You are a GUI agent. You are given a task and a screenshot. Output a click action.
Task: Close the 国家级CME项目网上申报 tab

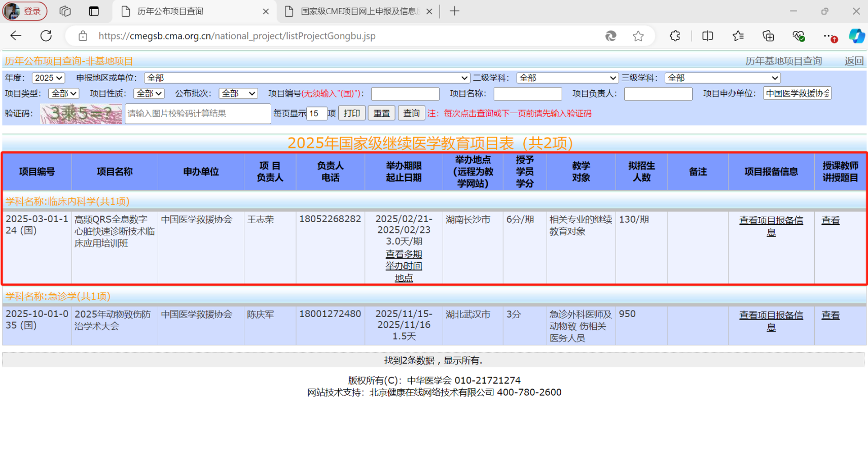(x=429, y=11)
